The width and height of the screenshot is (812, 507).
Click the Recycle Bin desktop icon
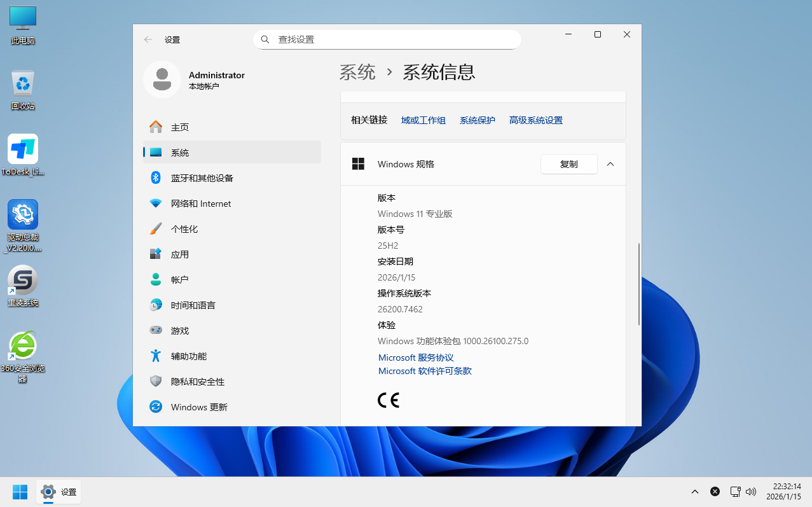click(x=23, y=85)
